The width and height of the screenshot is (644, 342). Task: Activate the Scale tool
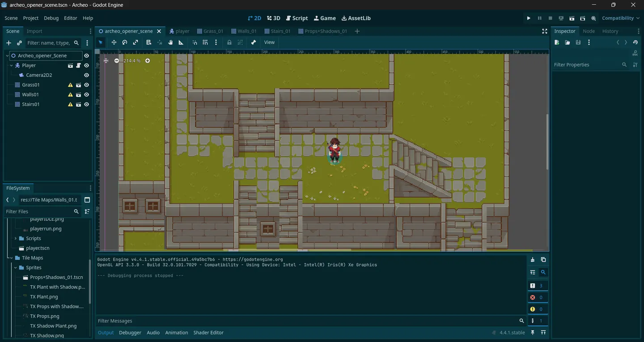click(x=135, y=42)
